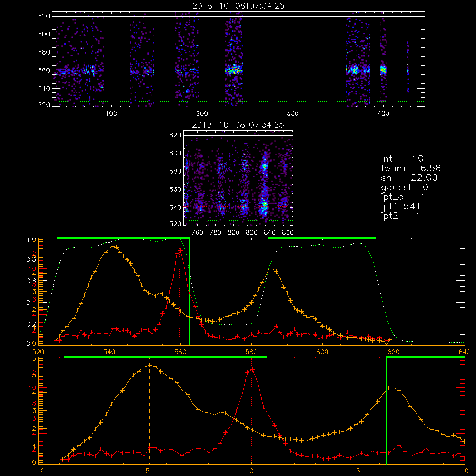
Task: Click x-axis label 540 of the upper line plot
Action: click(x=109, y=352)
